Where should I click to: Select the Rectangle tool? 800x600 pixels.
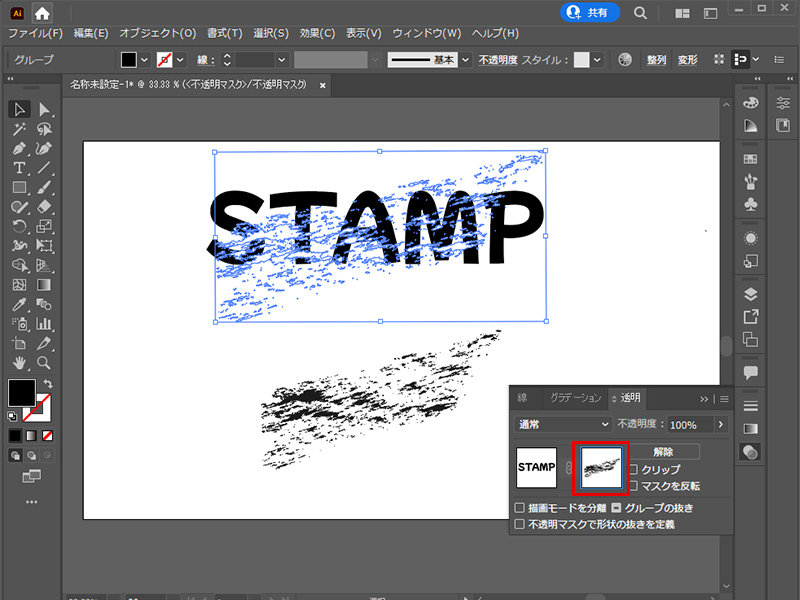coord(18,187)
